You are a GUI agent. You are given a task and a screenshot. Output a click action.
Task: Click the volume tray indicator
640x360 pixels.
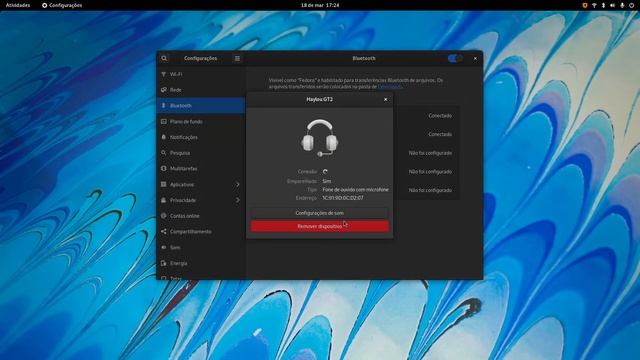click(x=613, y=5)
